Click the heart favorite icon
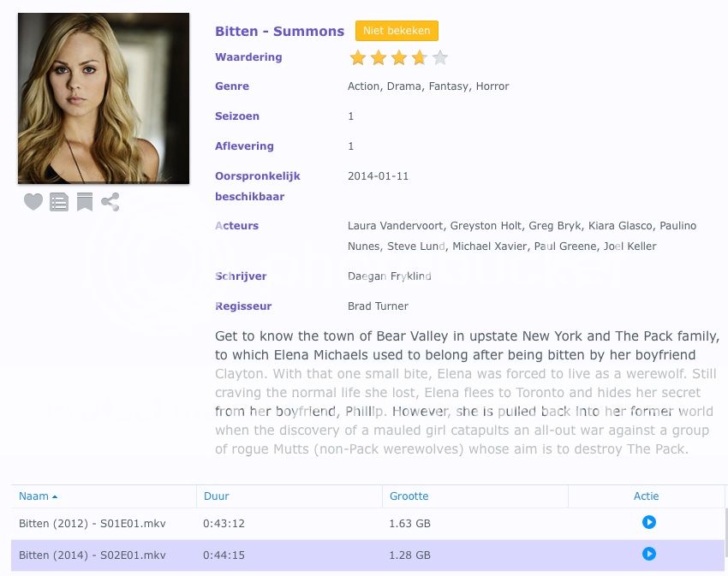 click(x=33, y=202)
